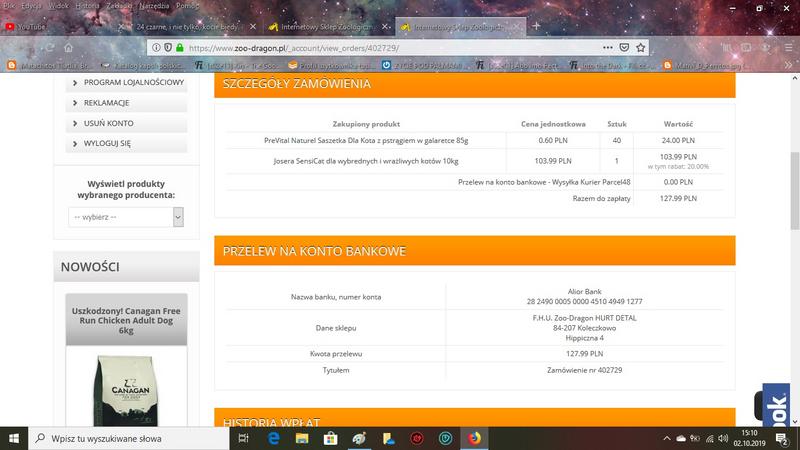
Task: Open Task View from the taskbar
Action: pos(243,438)
